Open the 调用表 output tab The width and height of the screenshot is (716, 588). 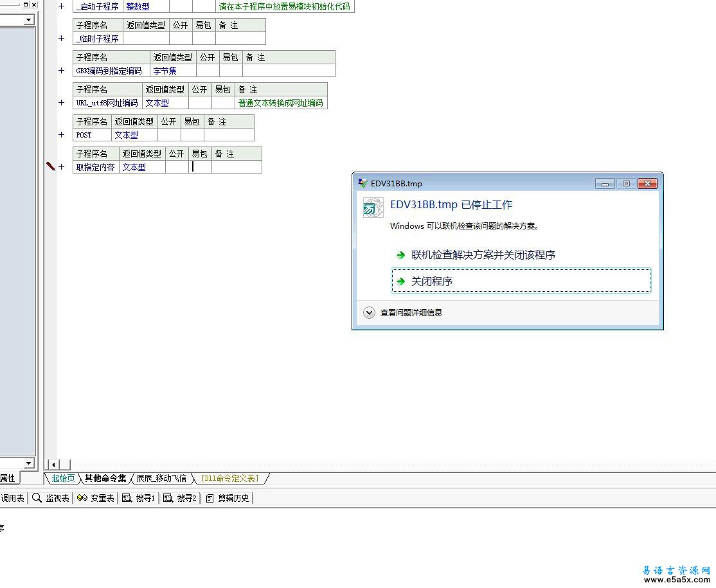coord(12,498)
